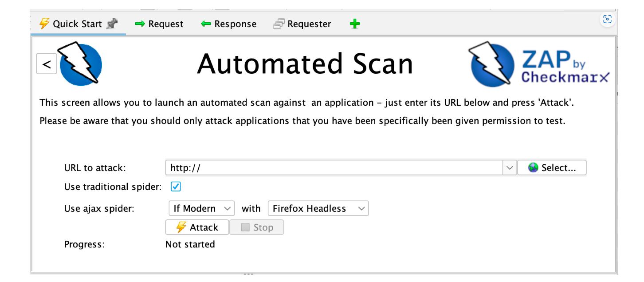This screenshot has width=644, height=282.
Task: Switch to the Response tab
Action: (229, 24)
